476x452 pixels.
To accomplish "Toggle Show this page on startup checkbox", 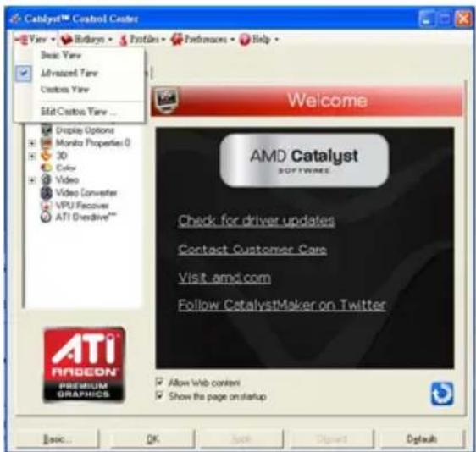I will tap(159, 395).
